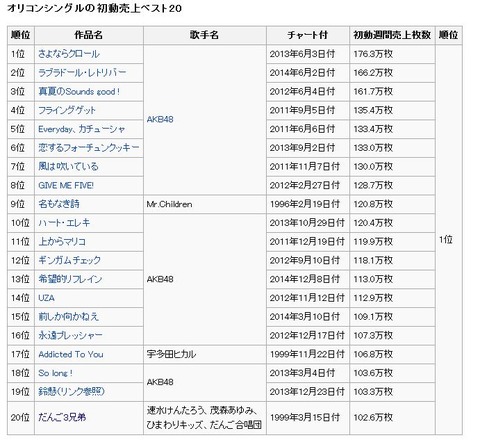Image resolution: width=480 pixels, height=440 pixels.
Task: Click the 106.8万枚 sales cell
Action: pyautogui.click(x=392, y=354)
